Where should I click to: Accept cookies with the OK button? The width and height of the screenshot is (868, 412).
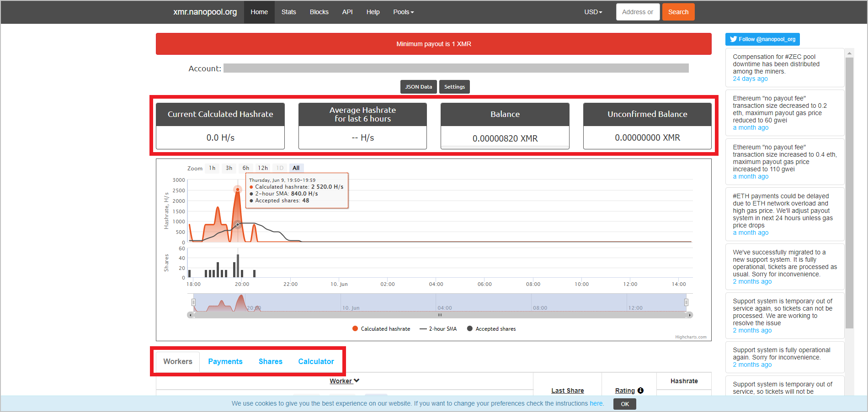click(x=625, y=404)
